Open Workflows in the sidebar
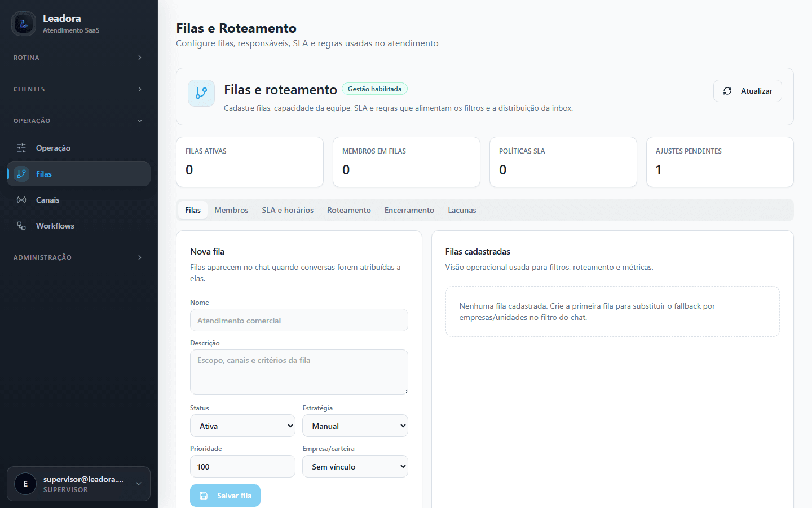 coord(78,226)
